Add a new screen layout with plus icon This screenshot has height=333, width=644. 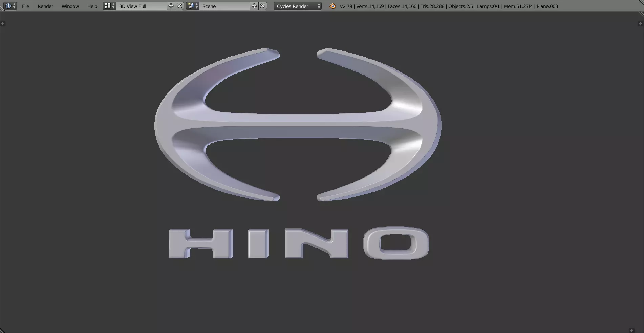[x=171, y=6]
